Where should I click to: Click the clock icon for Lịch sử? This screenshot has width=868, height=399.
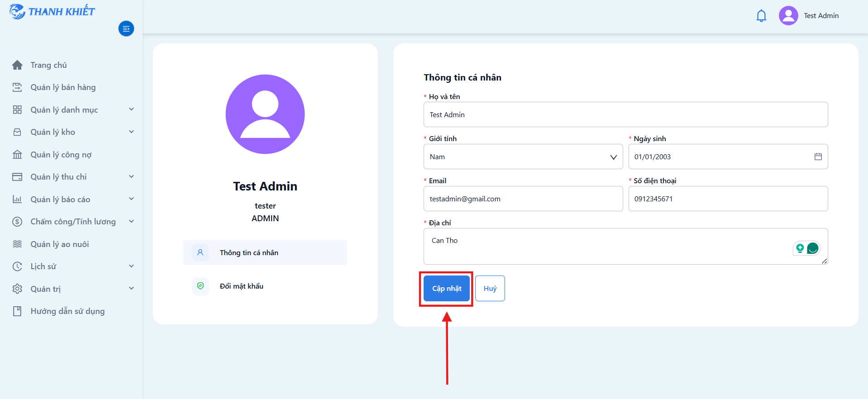[17, 266]
